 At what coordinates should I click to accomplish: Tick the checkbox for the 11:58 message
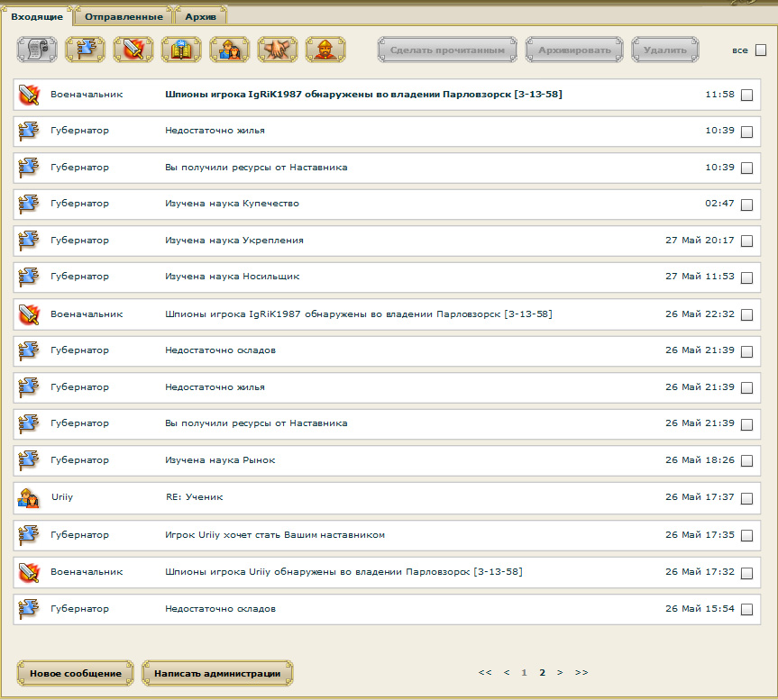coord(746,95)
